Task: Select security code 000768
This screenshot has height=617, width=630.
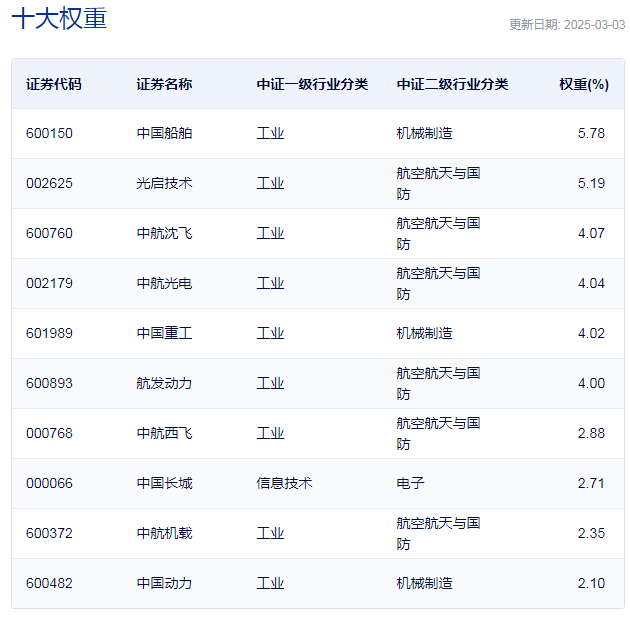Action: tap(49, 433)
